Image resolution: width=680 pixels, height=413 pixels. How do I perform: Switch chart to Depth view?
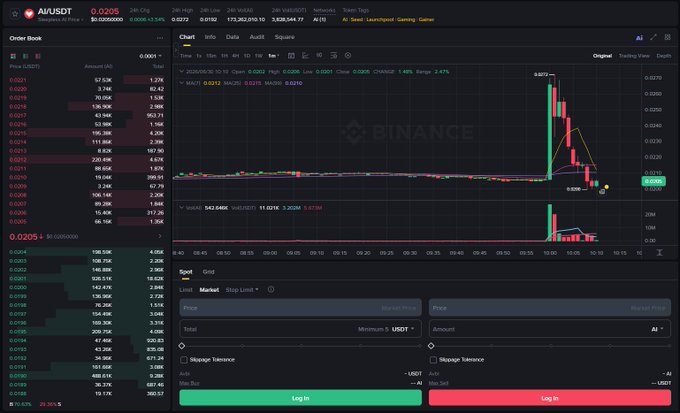tap(664, 56)
